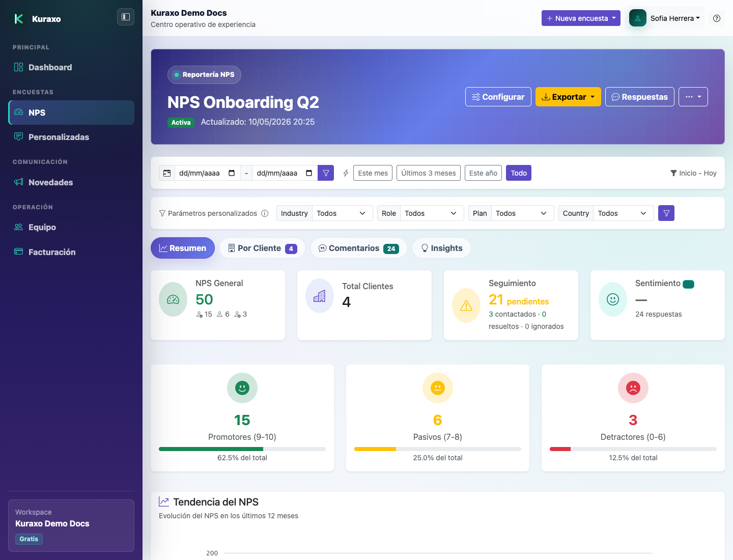Open the Exportar dropdown
The height and width of the screenshot is (560, 733).
point(568,97)
